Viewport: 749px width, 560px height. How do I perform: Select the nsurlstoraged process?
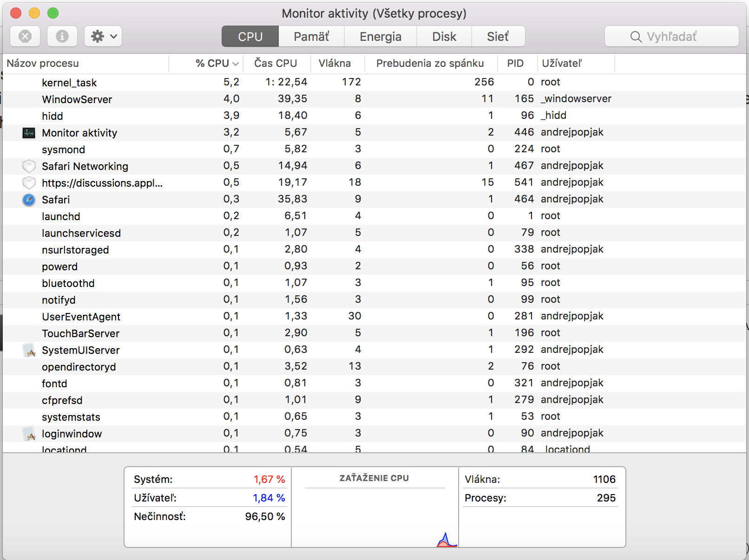point(374,250)
